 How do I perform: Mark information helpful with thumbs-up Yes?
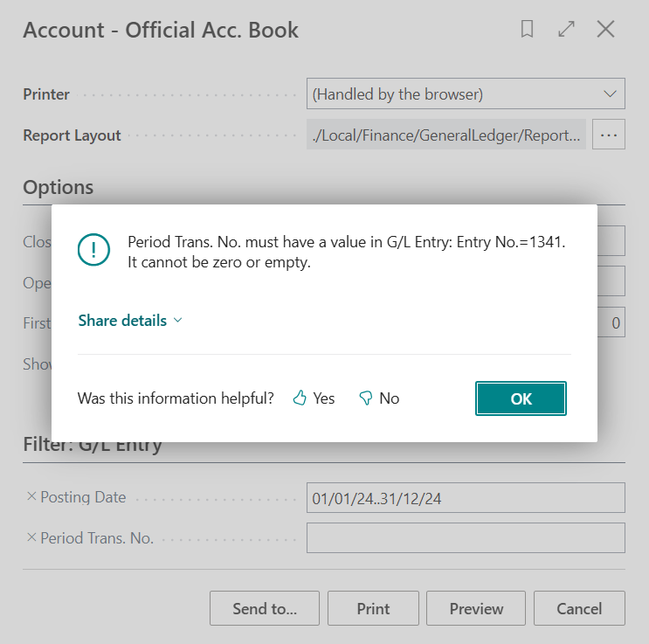[314, 398]
